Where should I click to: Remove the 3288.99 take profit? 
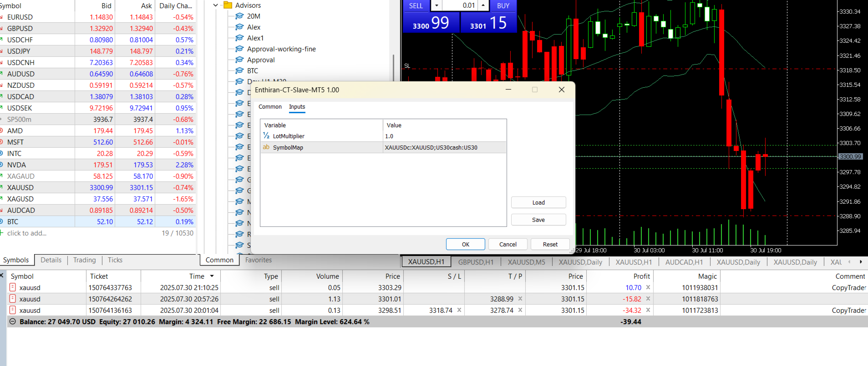click(520, 299)
